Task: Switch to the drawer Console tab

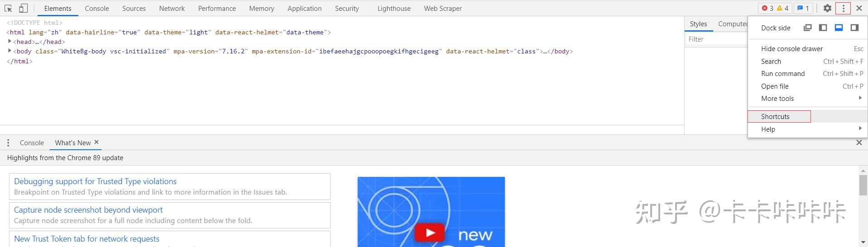Action: pos(32,143)
